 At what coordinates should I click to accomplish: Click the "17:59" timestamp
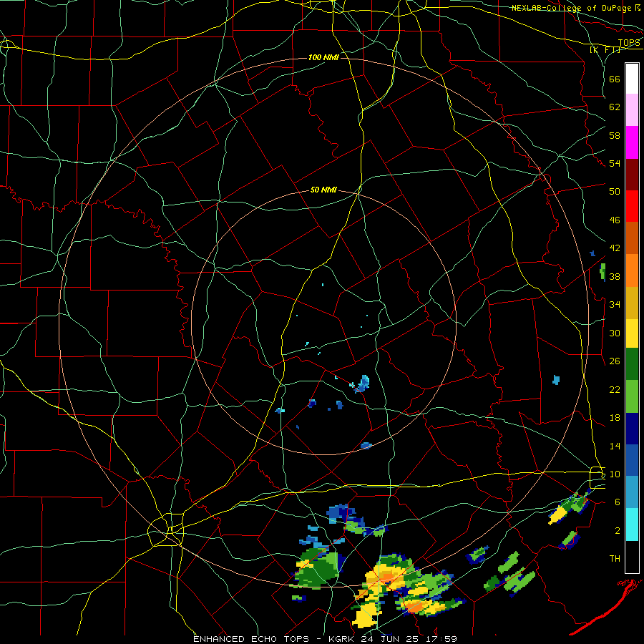[x=443, y=639]
